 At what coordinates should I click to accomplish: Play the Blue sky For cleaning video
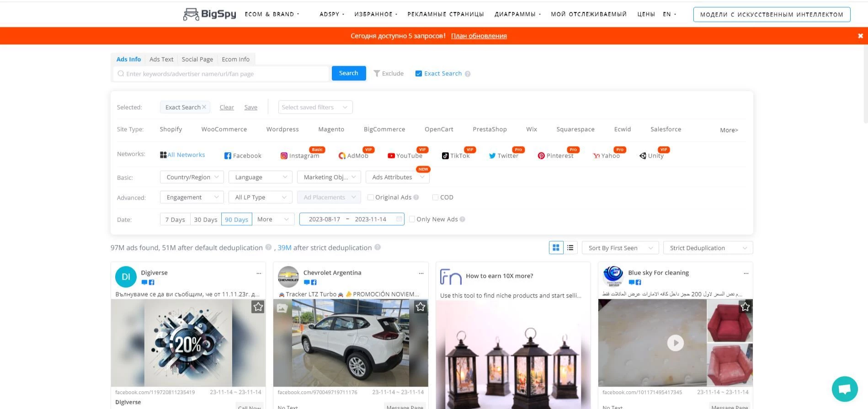pos(675,343)
